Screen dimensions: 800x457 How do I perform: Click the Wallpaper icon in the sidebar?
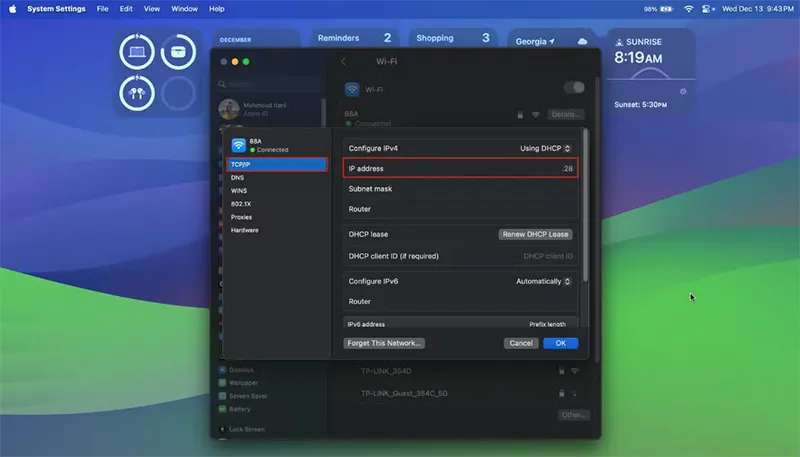[222, 383]
